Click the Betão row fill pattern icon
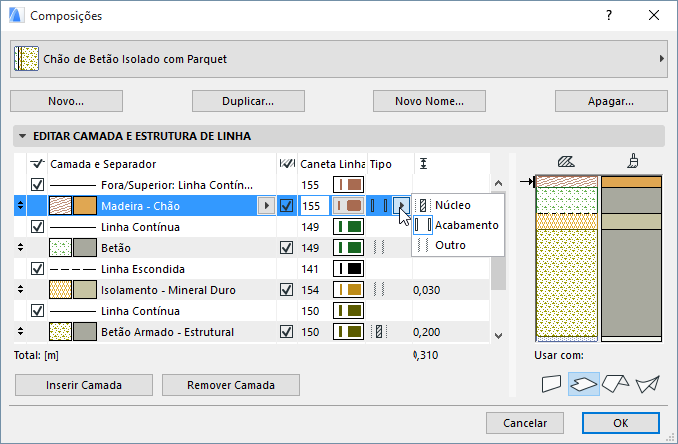 (x=61, y=248)
